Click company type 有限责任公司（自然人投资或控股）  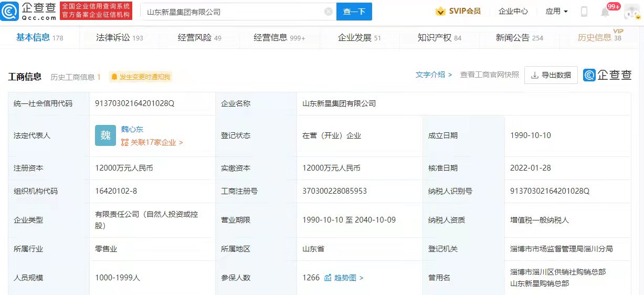tap(147, 220)
